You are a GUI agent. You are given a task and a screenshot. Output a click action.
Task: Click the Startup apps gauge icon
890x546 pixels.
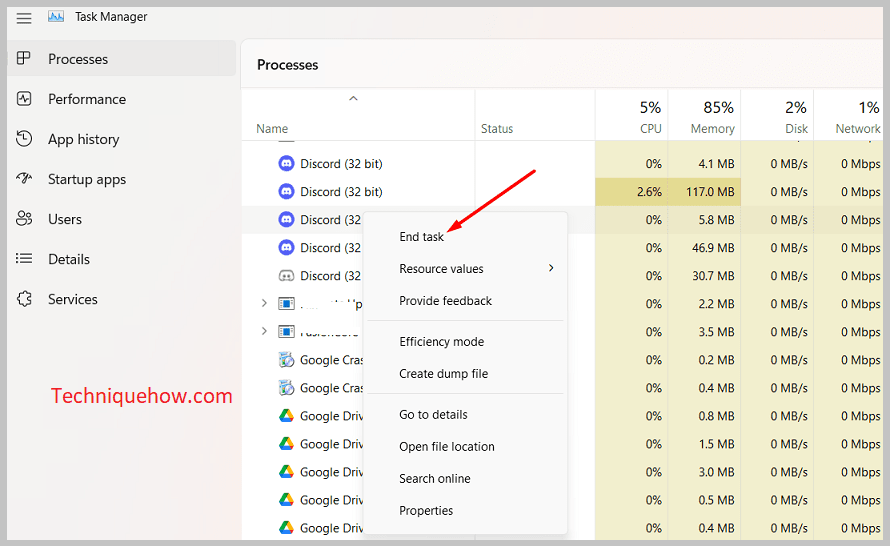(24, 178)
